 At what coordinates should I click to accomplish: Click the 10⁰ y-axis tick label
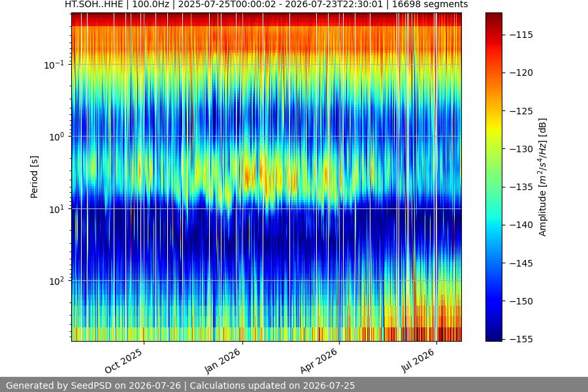click(57, 137)
